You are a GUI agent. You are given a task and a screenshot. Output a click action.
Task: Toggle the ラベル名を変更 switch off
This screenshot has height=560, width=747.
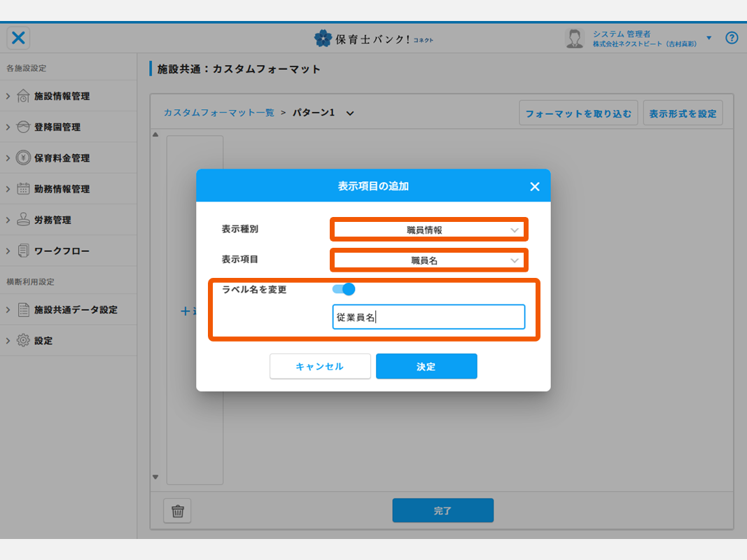[x=344, y=289]
